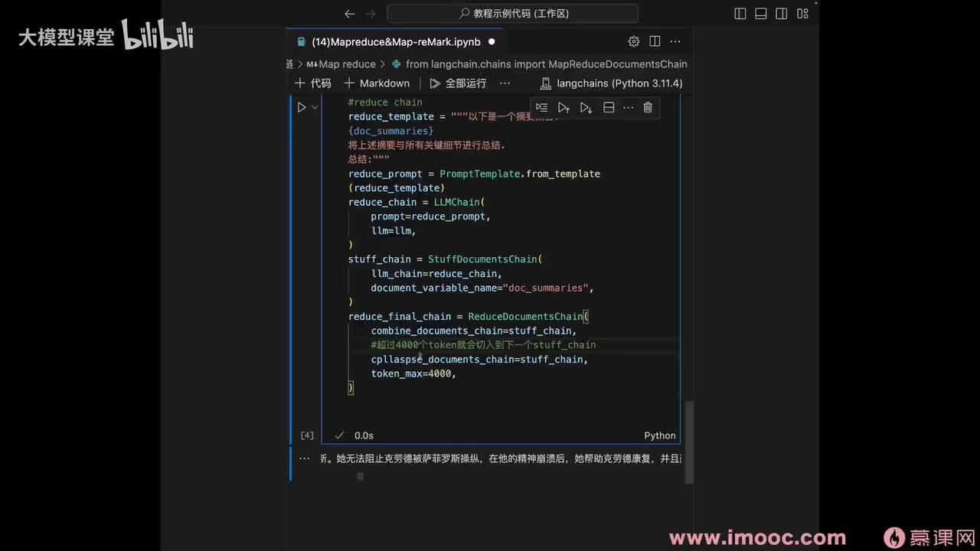Viewport: 980px width, 551px height.
Task: Run the current cell with play button
Action: pos(302,108)
